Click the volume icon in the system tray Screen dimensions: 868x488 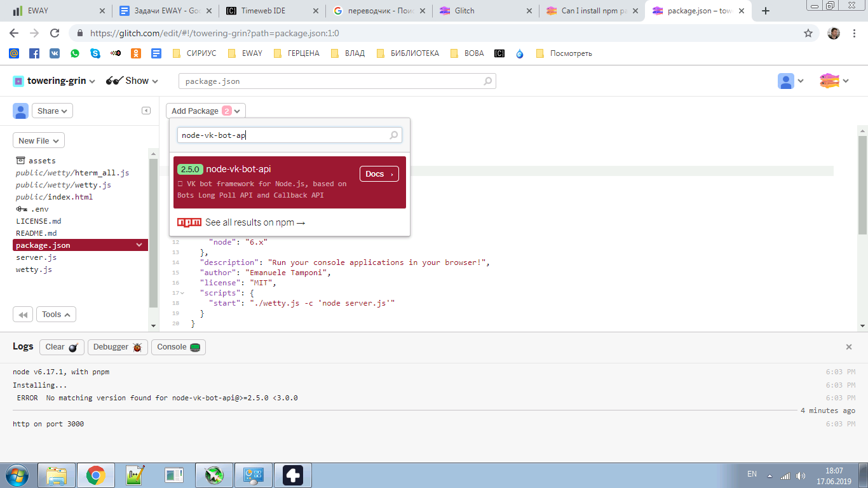(x=801, y=475)
